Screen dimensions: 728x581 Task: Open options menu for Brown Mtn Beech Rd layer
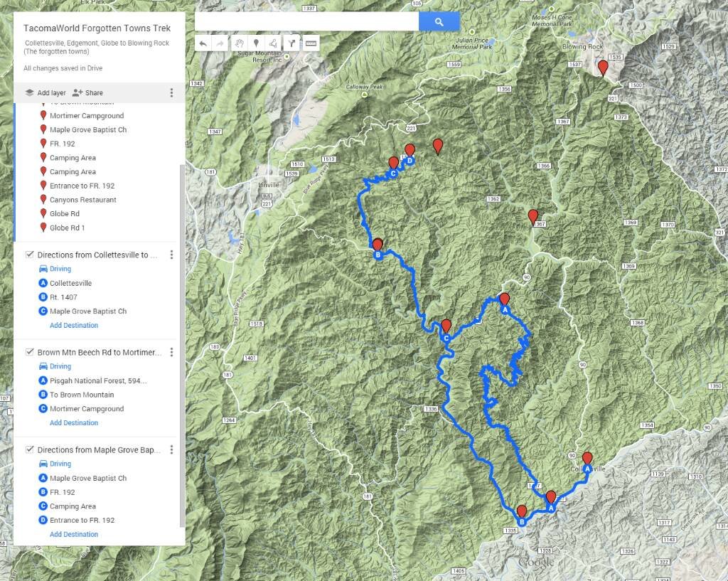[171, 352]
